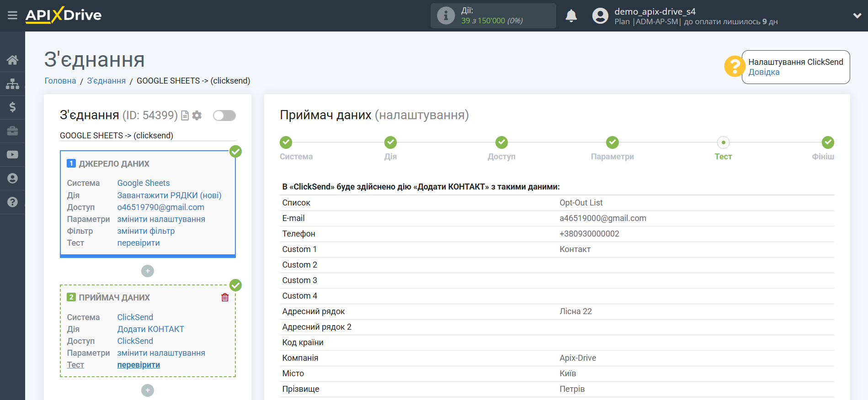Screen dimensions: 868x400
Task: Select the Контакт Custom 1 value
Action: coord(575,249)
